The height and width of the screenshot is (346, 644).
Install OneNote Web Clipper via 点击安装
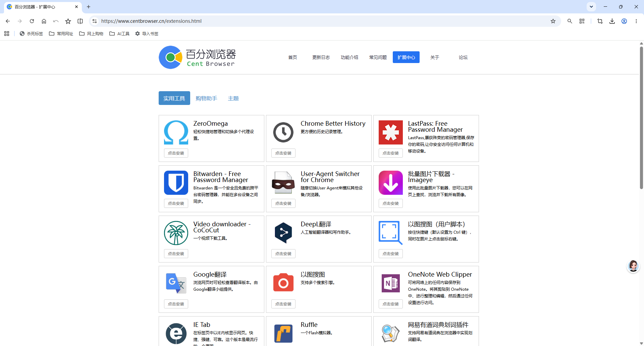391,304
